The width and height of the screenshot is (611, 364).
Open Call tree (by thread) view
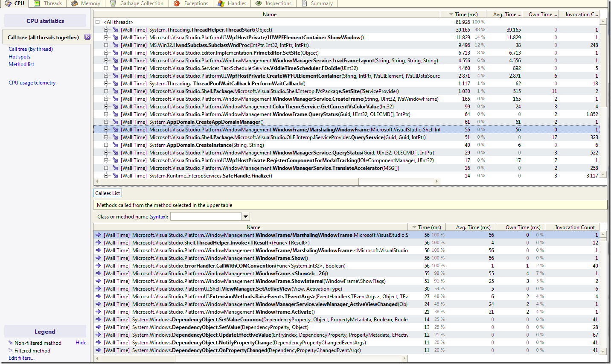point(31,49)
